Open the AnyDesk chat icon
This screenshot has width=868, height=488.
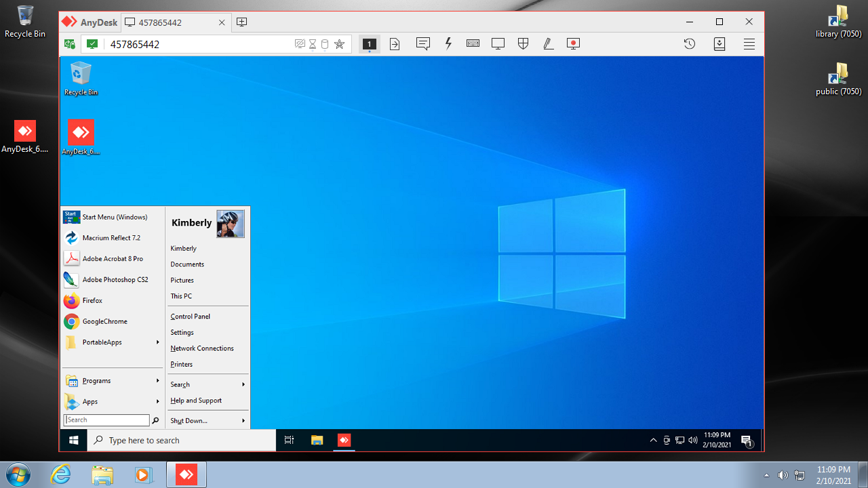tap(423, 44)
